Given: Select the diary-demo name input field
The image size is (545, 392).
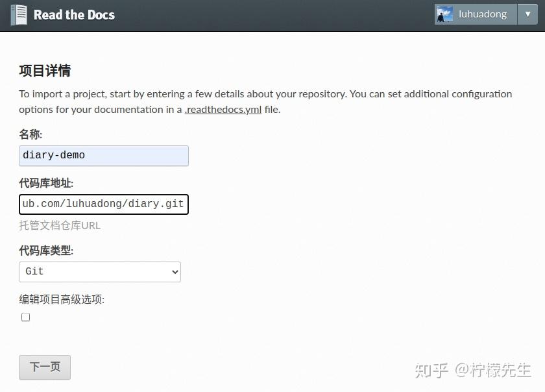Looking at the screenshot, I should click(x=103, y=155).
